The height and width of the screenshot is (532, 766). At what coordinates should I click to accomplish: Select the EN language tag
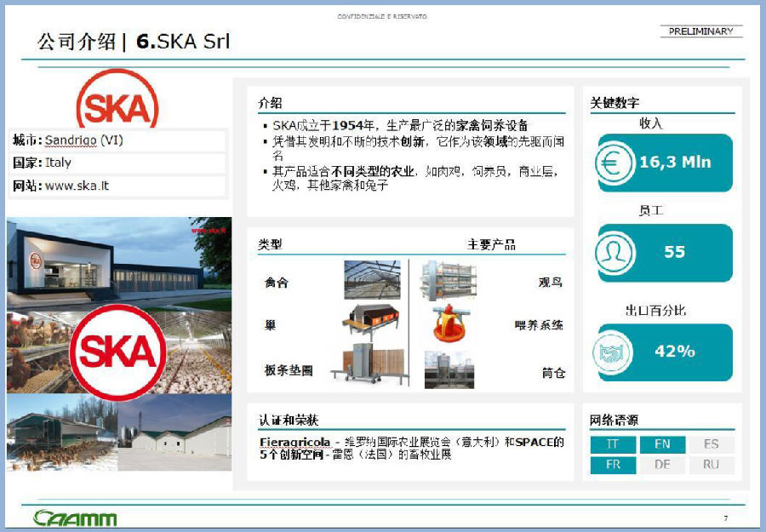(662, 444)
